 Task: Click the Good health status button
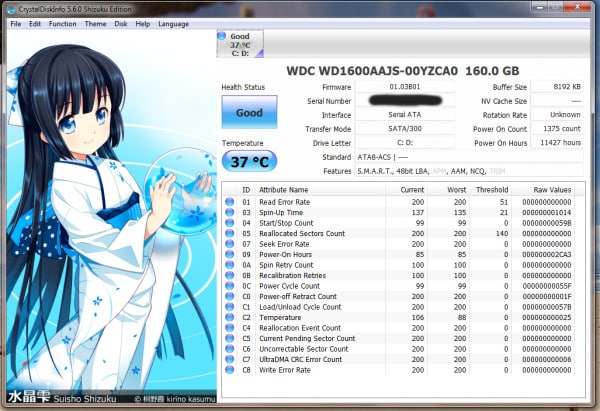tap(249, 113)
